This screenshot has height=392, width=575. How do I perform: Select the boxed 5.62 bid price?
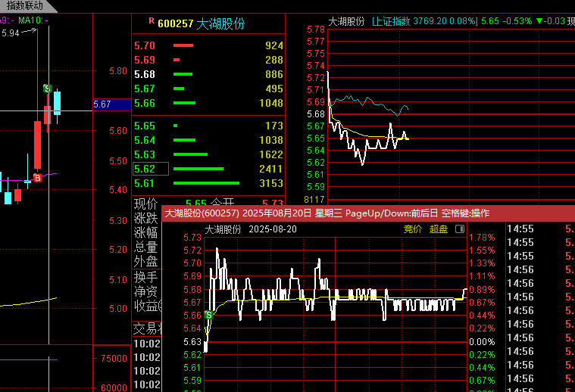click(150, 169)
